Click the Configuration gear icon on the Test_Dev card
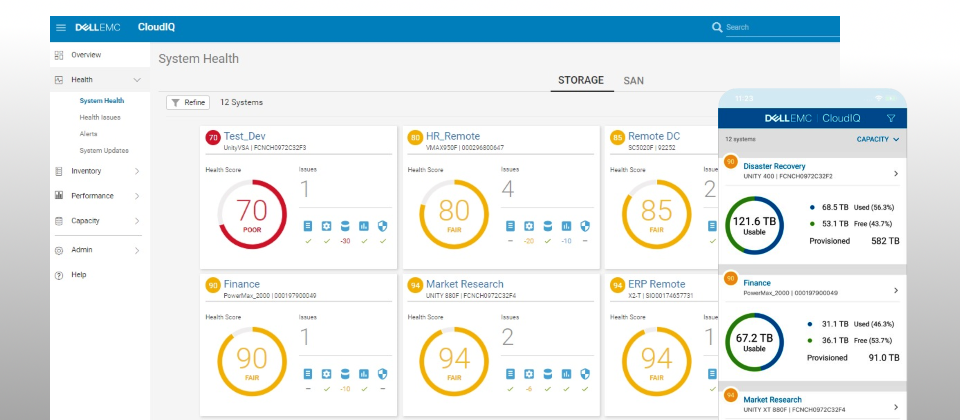Screen dimensions: 960x420 click(326, 226)
